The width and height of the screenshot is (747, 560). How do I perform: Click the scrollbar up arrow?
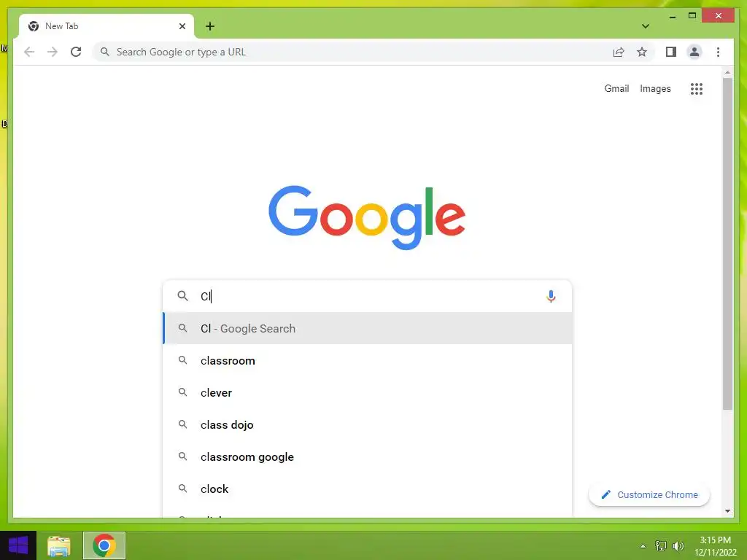click(727, 73)
